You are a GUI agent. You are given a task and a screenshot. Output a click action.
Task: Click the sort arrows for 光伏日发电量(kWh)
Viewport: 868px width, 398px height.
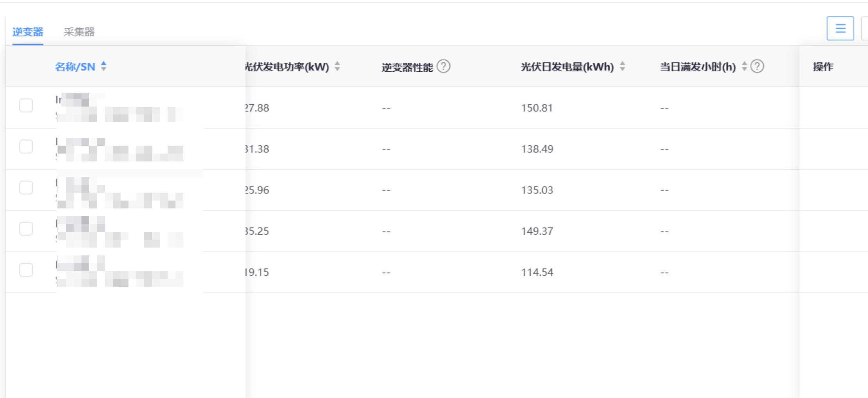click(622, 67)
